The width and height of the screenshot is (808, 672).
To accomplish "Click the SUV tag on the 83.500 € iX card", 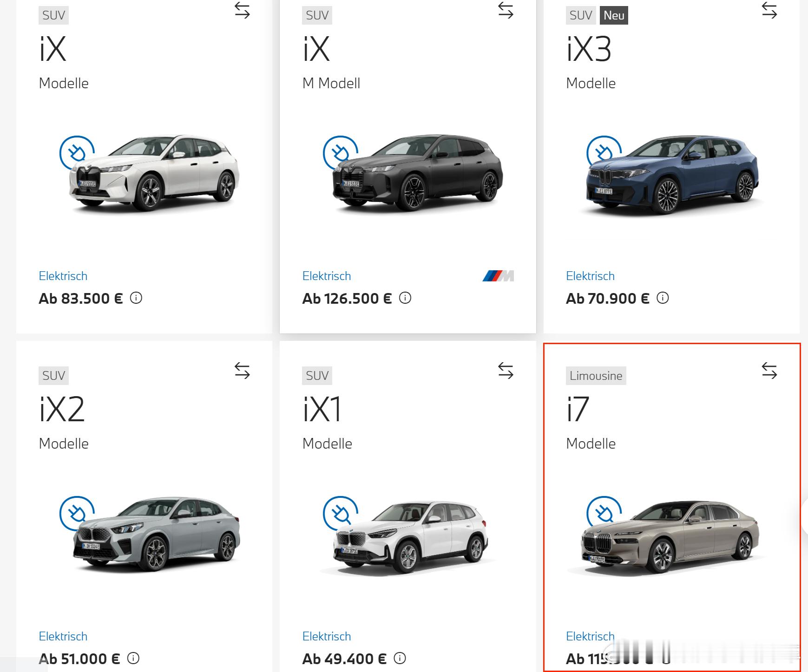I will click(53, 15).
